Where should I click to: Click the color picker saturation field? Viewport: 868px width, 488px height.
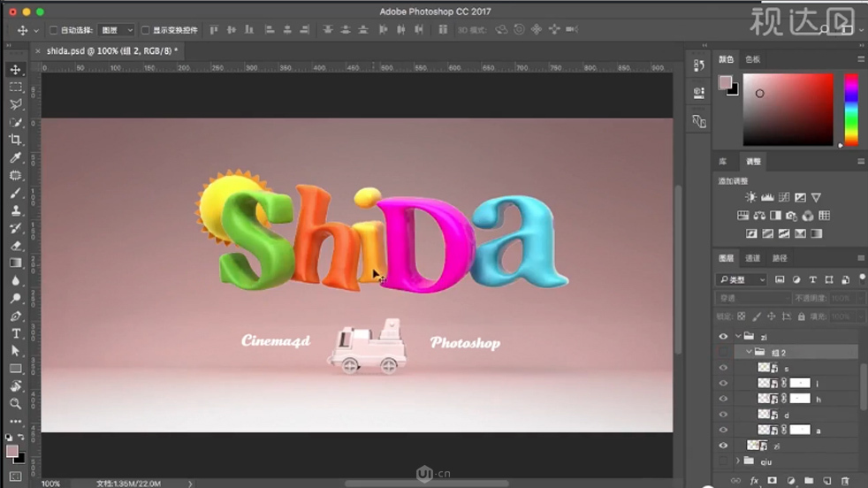click(788, 110)
